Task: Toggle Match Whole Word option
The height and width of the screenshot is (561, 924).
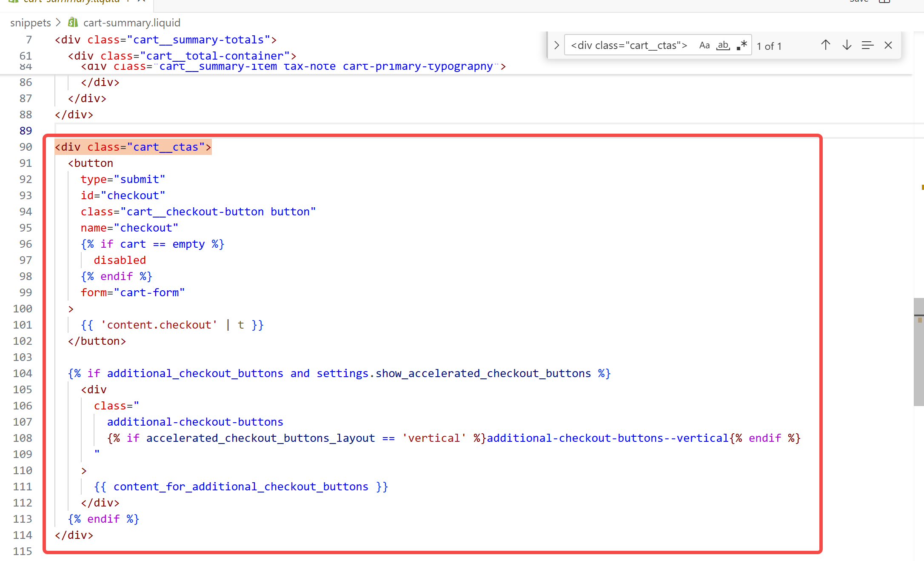Action: point(723,46)
